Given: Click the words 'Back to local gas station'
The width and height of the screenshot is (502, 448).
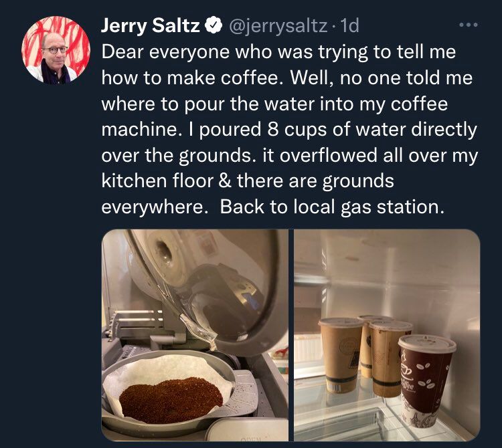Looking at the screenshot, I should pos(332,207).
